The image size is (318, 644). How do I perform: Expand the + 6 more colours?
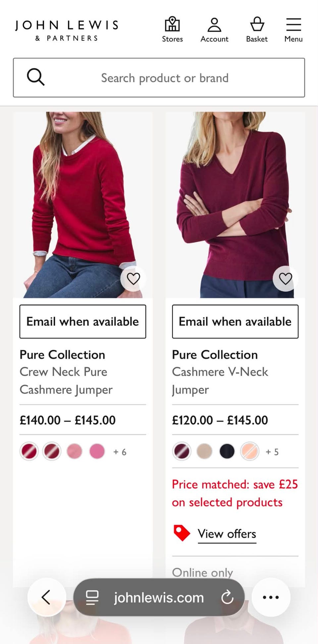(x=120, y=452)
